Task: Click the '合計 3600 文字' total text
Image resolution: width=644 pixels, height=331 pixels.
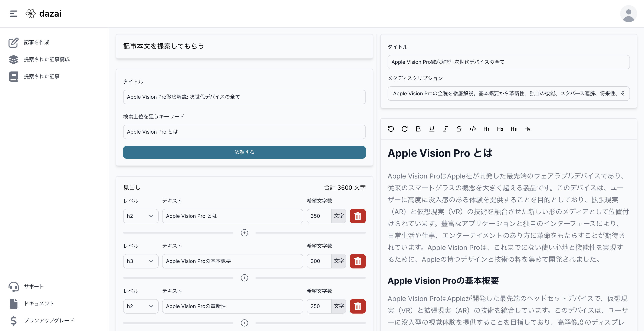Action: (x=345, y=188)
